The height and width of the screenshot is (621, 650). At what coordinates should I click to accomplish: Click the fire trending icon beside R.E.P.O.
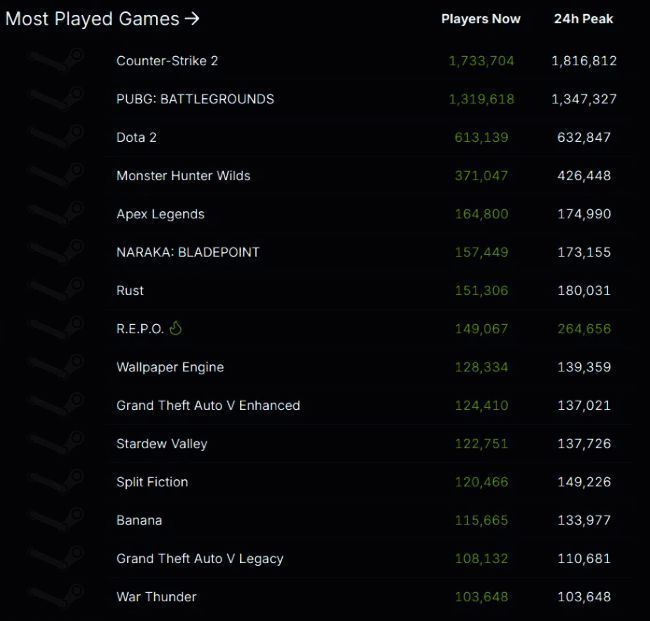tap(176, 328)
